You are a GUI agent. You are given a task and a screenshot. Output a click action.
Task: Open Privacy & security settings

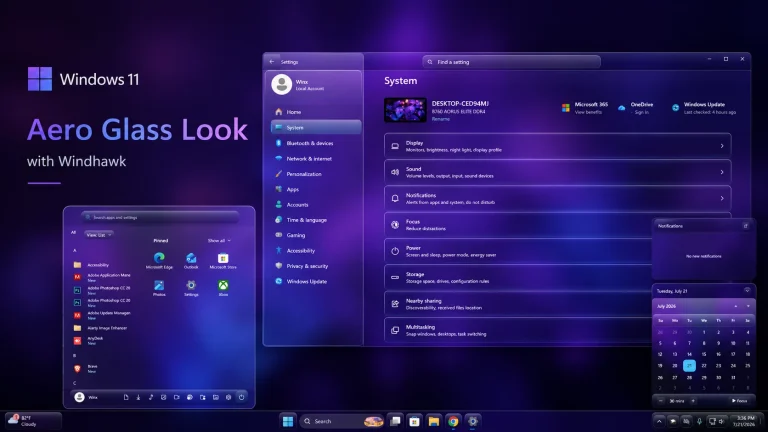[315, 266]
